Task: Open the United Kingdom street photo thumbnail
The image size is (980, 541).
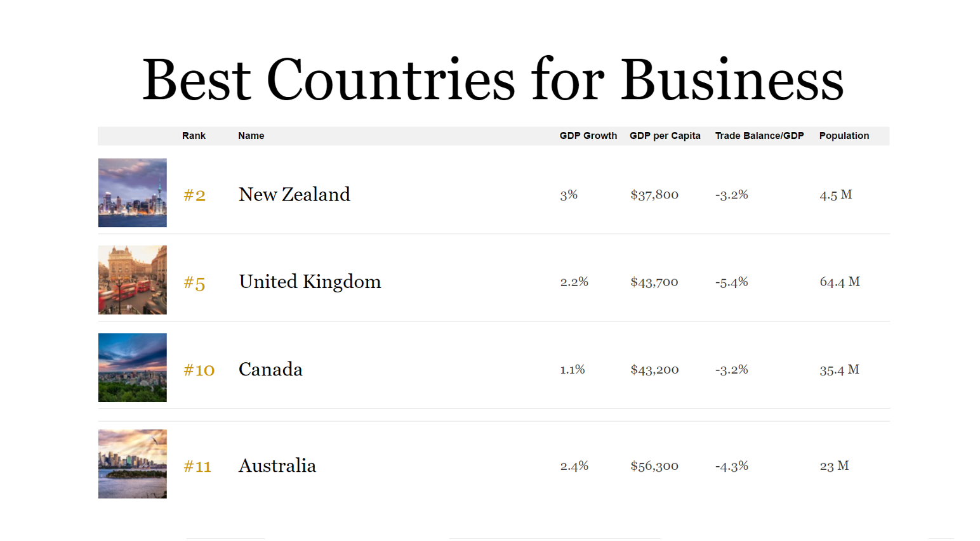Action: click(x=133, y=280)
